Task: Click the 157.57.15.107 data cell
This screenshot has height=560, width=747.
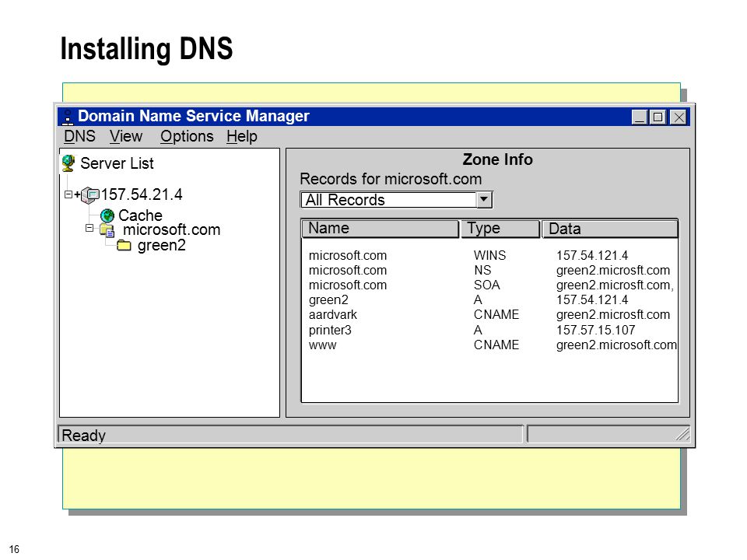Action: point(595,330)
